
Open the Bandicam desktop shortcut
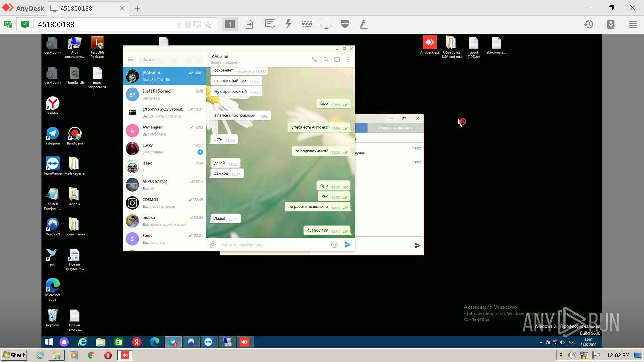(x=75, y=136)
